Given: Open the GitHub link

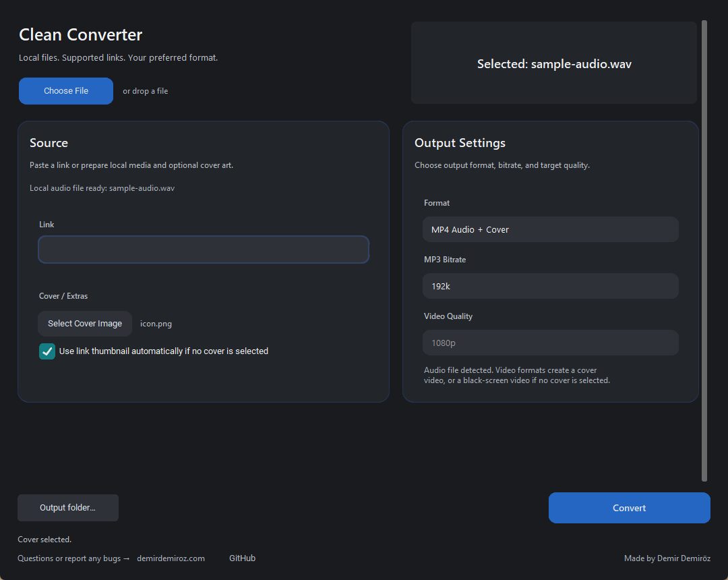Looking at the screenshot, I should click(x=243, y=558).
